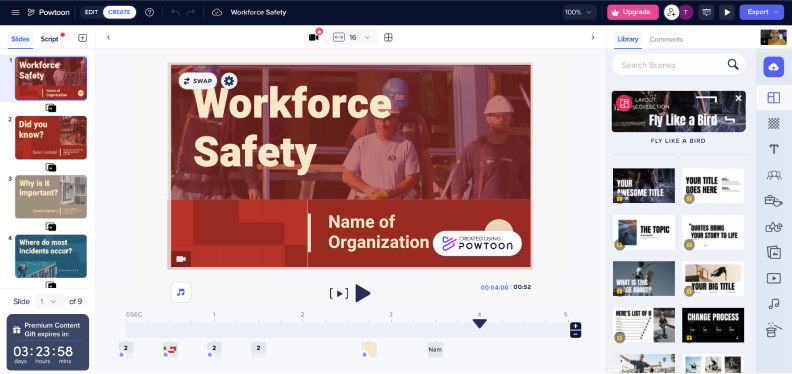Open the Export dropdown
792x374 pixels.
click(x=762, y=12)
